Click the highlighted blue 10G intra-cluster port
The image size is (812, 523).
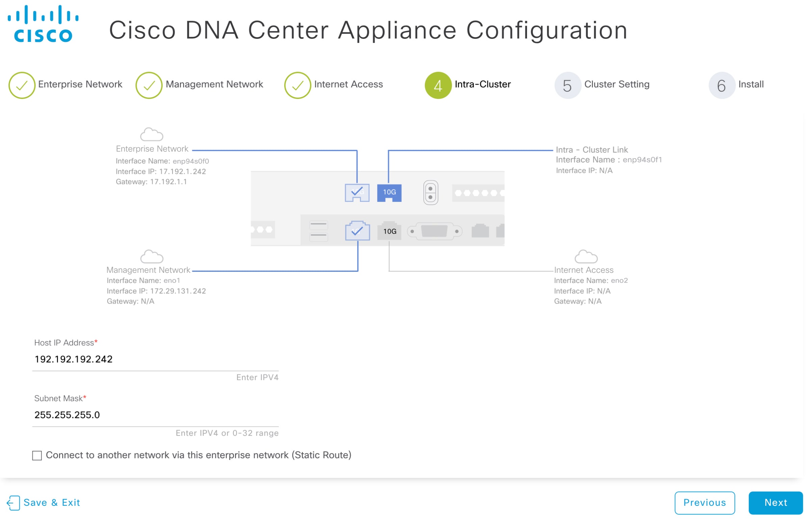(x=390, y=193)
